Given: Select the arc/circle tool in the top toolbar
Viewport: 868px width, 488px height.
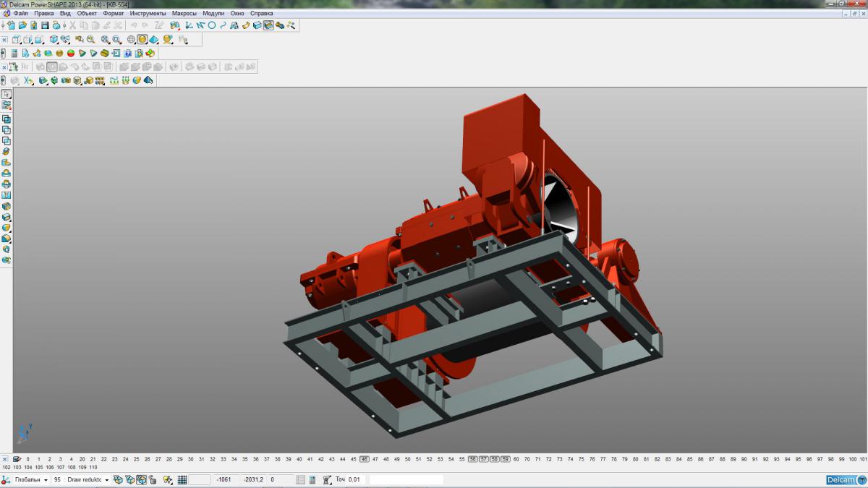Looking at the screenshot, I should tap(212, 25).
